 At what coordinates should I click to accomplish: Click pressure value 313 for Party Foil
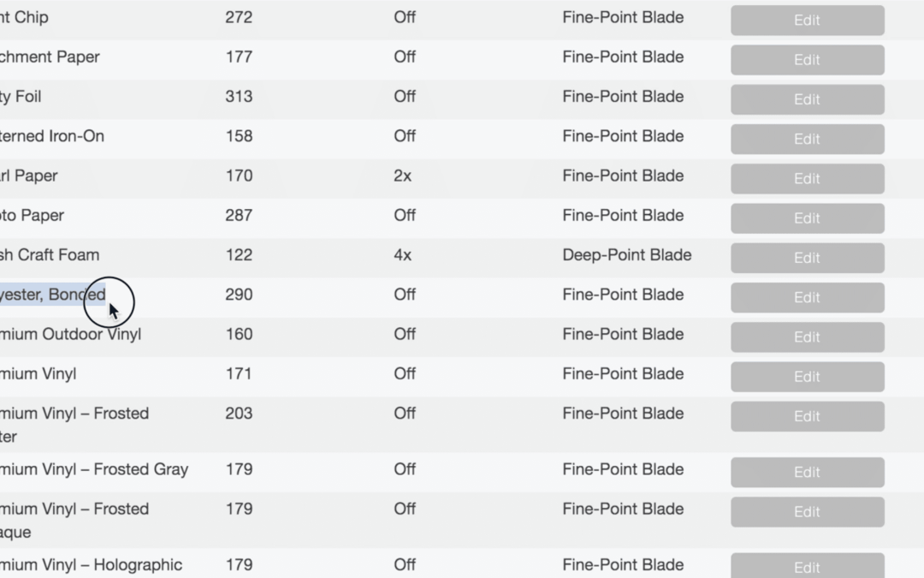click(x=239, y=97)
